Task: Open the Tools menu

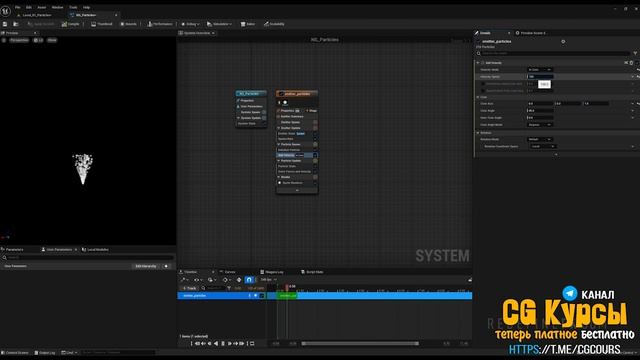Action: click(x=73, y=7)
